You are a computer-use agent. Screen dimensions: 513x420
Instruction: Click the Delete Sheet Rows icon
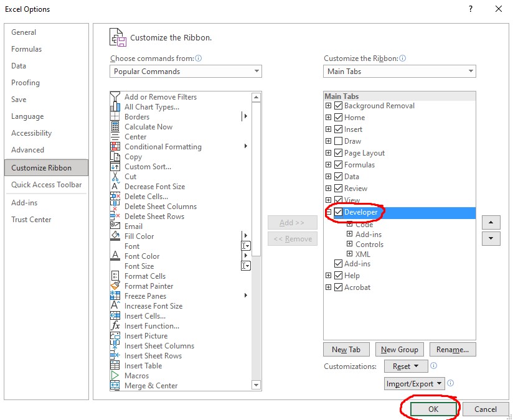115,217
